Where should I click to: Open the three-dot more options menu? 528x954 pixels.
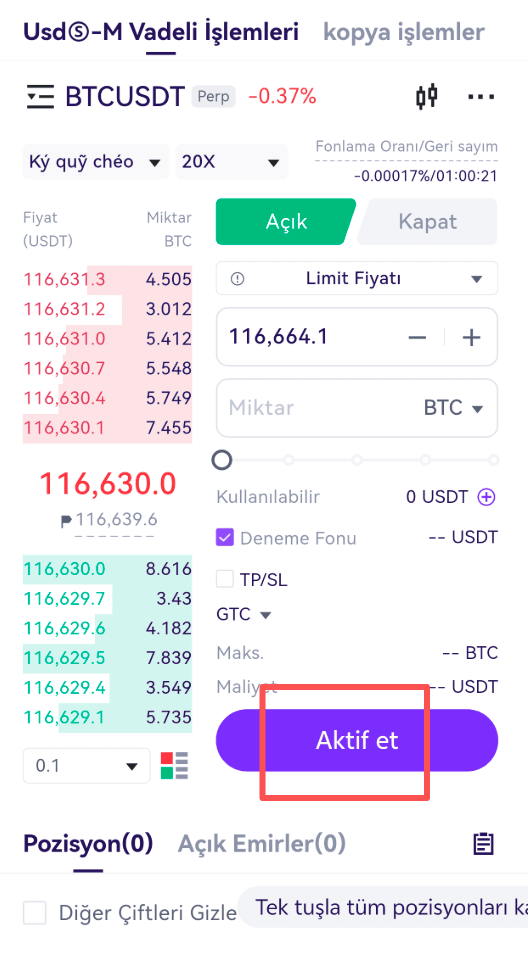click(481, 97)
